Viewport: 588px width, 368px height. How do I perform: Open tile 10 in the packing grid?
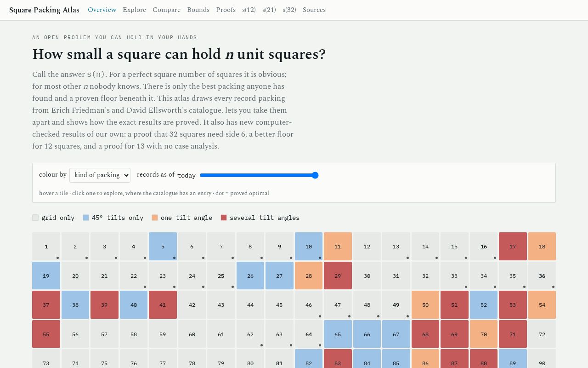[x=309, y=247]
